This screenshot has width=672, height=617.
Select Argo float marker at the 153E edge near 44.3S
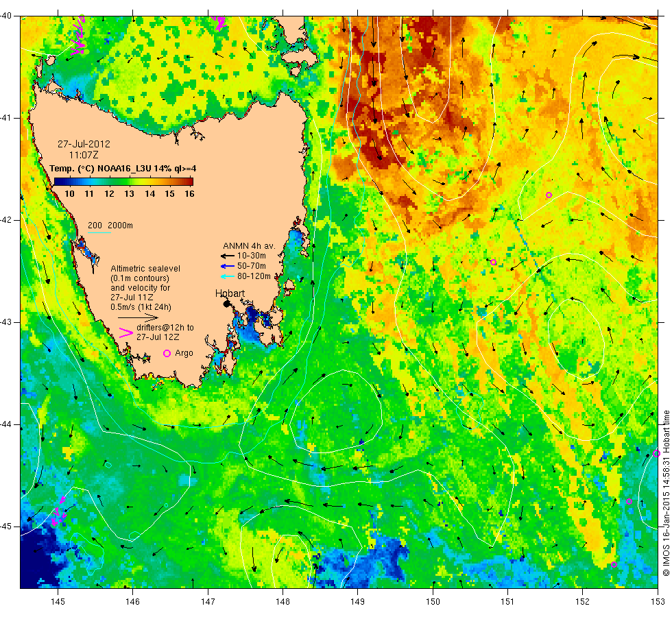[x=656, y=453]
